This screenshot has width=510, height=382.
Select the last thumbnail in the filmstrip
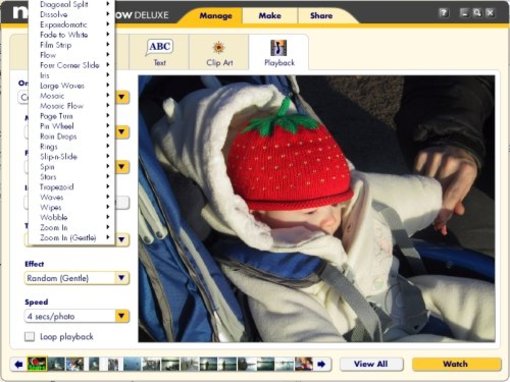click(304, 364)
